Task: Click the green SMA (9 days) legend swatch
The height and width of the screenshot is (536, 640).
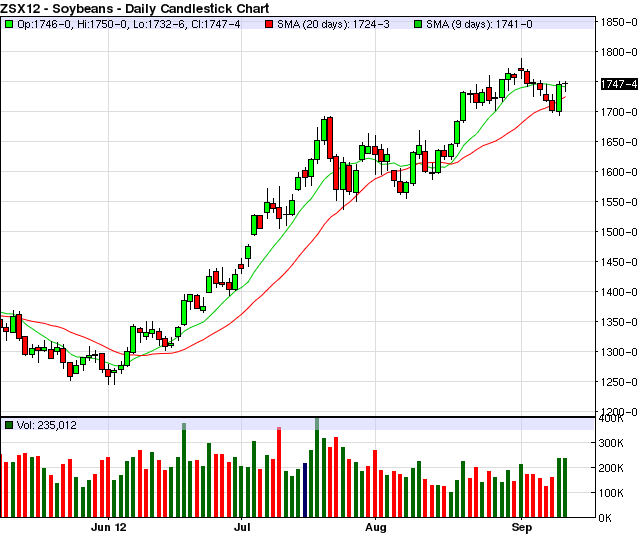Action: tap(418, 24)
